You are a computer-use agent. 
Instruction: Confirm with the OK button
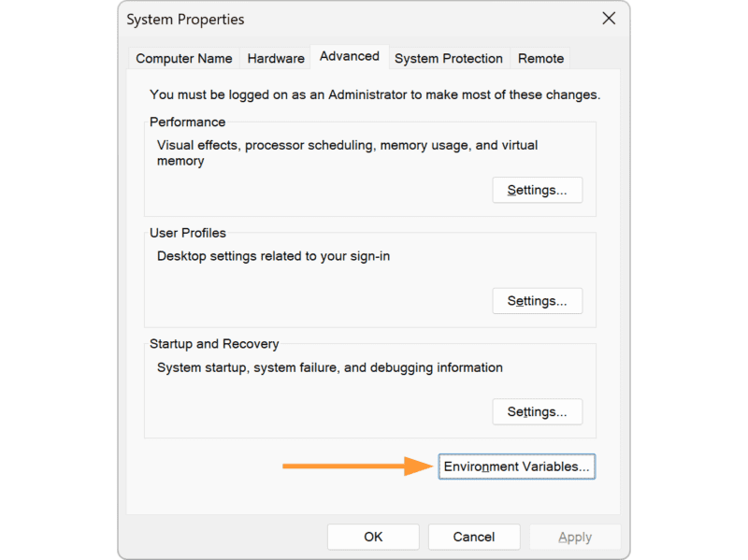tap(373, 537)
